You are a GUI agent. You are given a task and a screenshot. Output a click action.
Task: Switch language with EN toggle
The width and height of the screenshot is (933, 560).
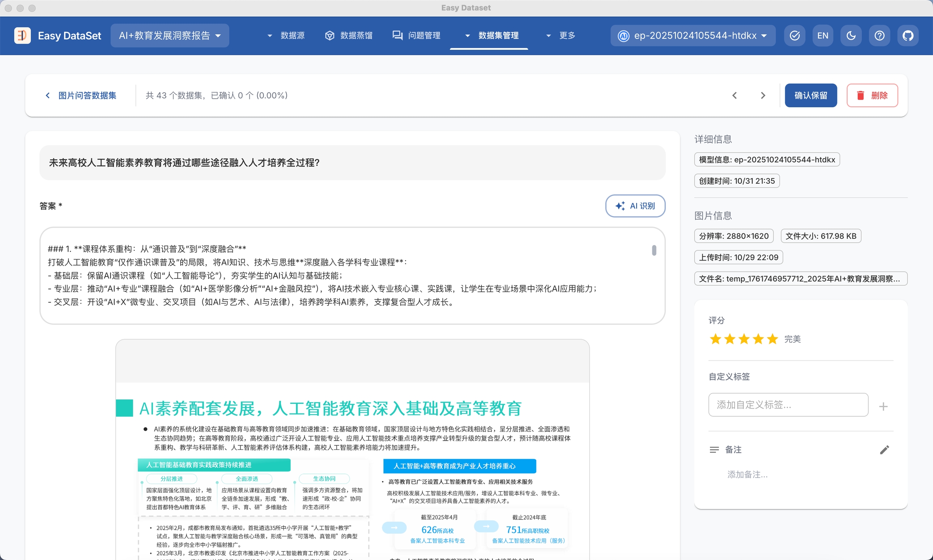pyautogui.click(x=822, y=36)
